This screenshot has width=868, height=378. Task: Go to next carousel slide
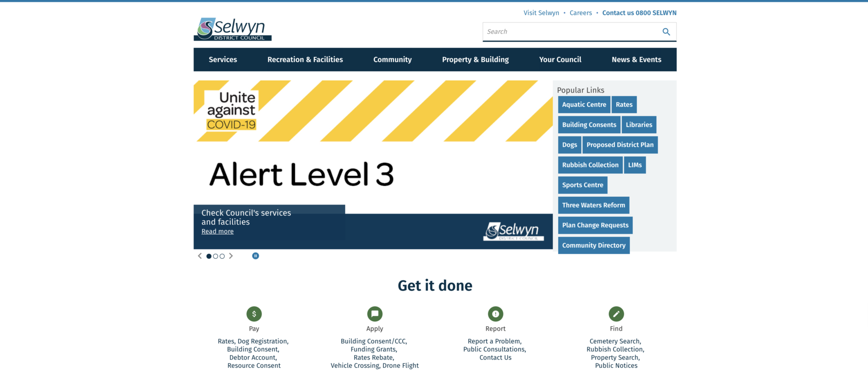click(x=231, y=256)
